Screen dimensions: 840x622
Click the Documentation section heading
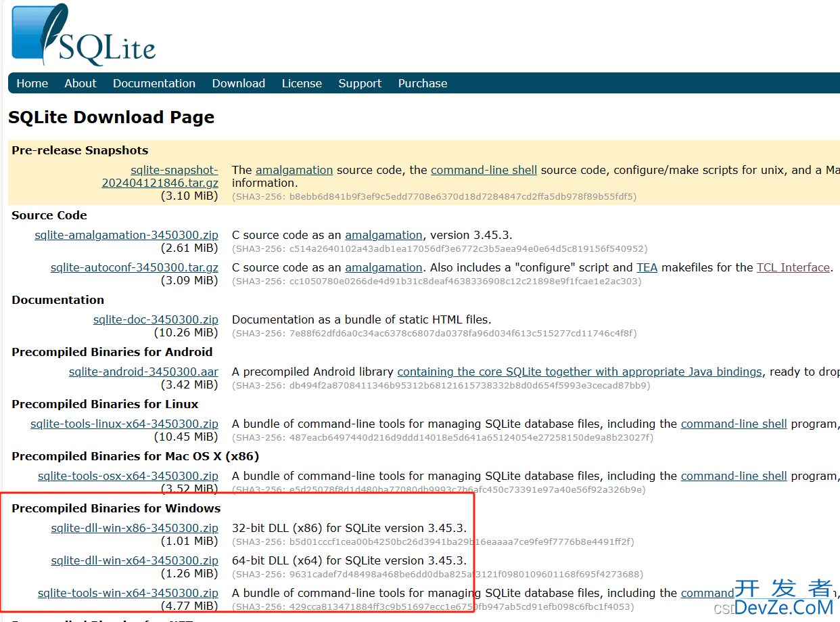pos(58,300)
